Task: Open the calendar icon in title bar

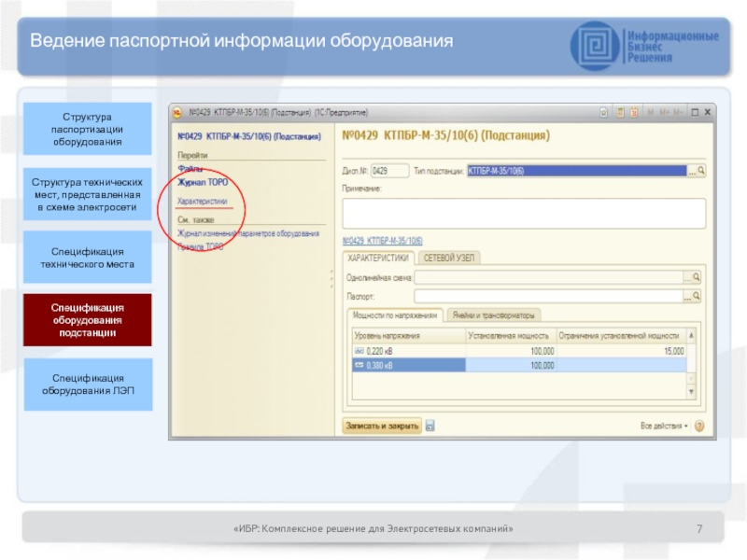Action: (635, 110)
